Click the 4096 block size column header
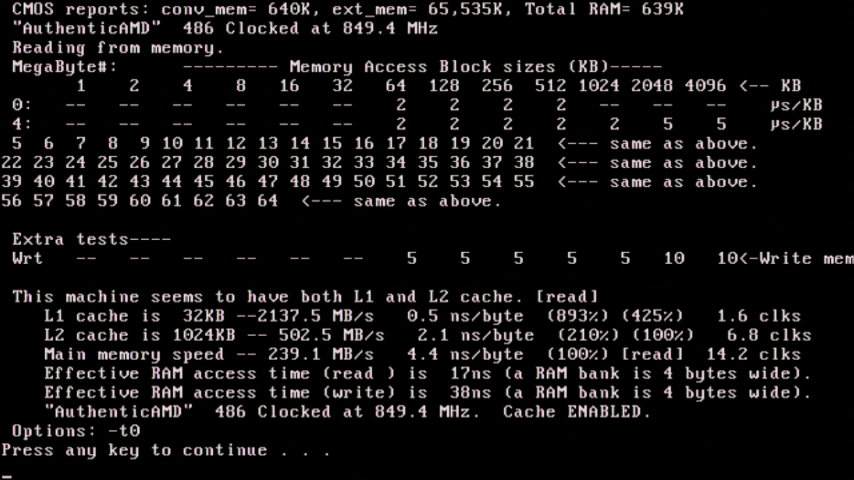 coord(705,86)
